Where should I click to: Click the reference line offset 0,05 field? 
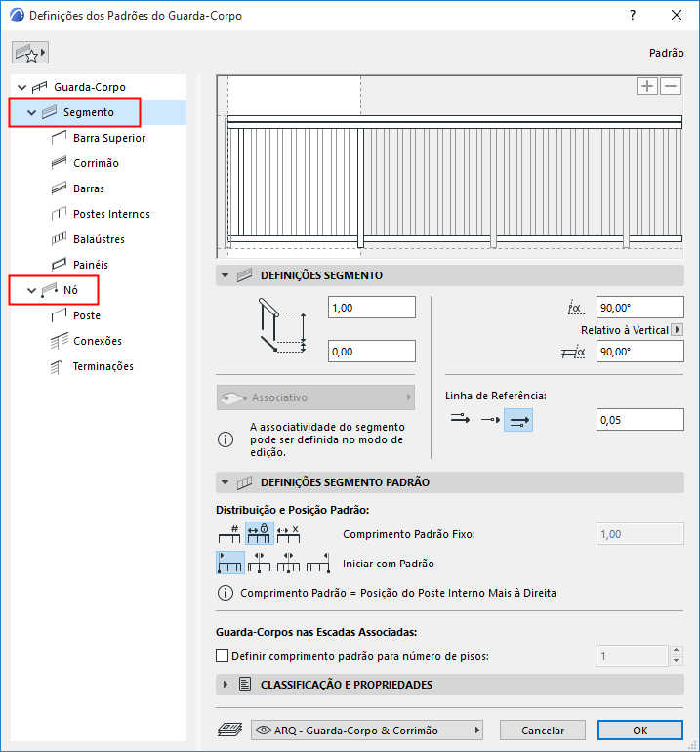pos(640,420)
